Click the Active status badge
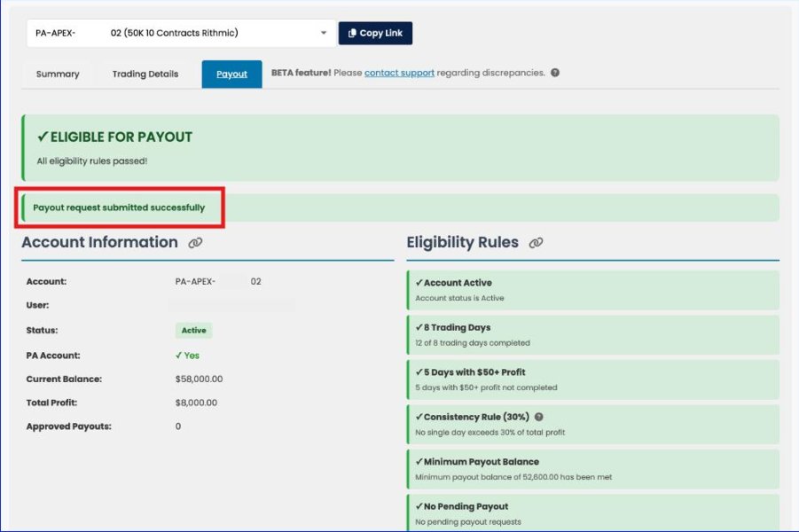The image size is (799, 532). 193,330
